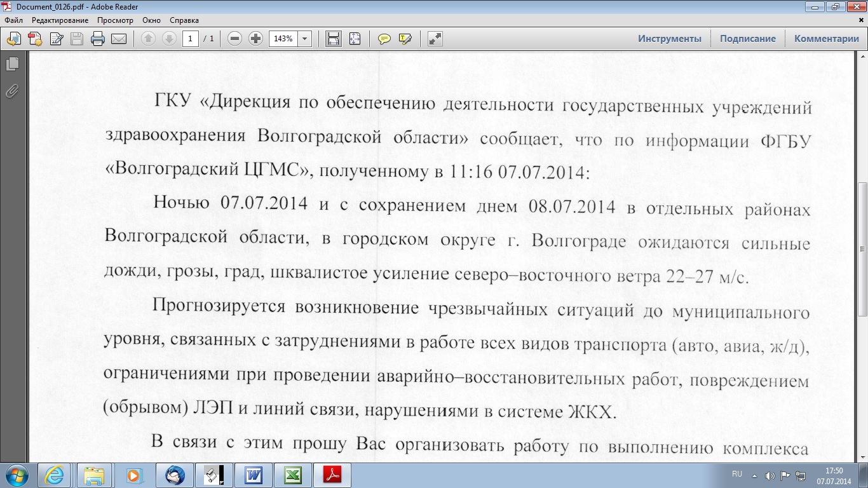The height and width of the screenshot is (488, 868).
Task: Click the convert file to PDF online icon
Action: [x=13, y=39]
